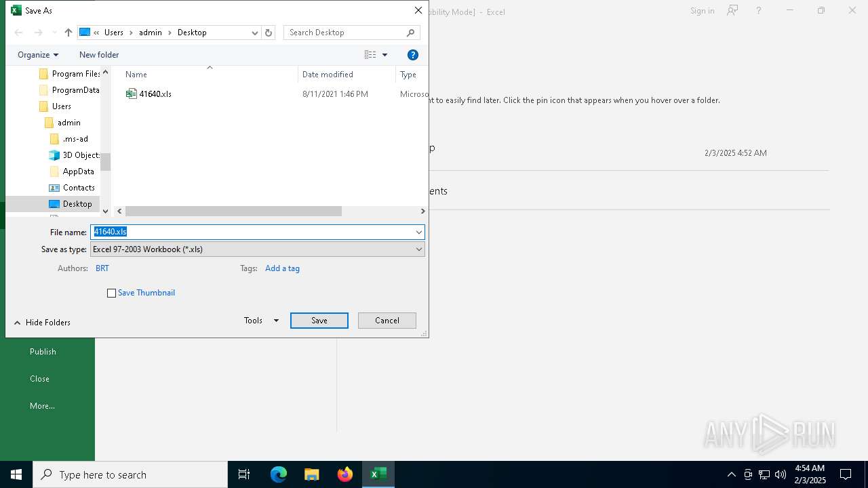This screenshot has width=868, height=488.
Task: Click the Windows Start button
Action: click(x=16, y=474)
